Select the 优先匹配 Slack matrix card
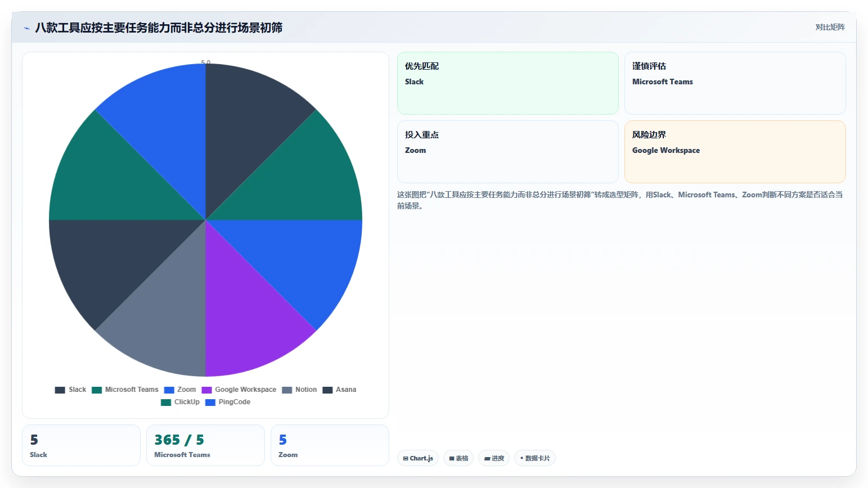The image size is (868, 488). 508,83
